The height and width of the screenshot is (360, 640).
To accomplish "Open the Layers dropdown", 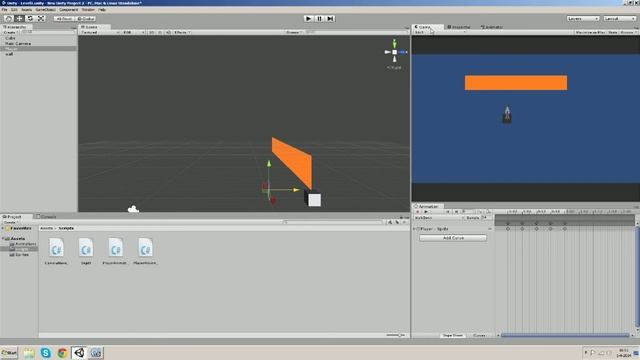I will point(582,18).
